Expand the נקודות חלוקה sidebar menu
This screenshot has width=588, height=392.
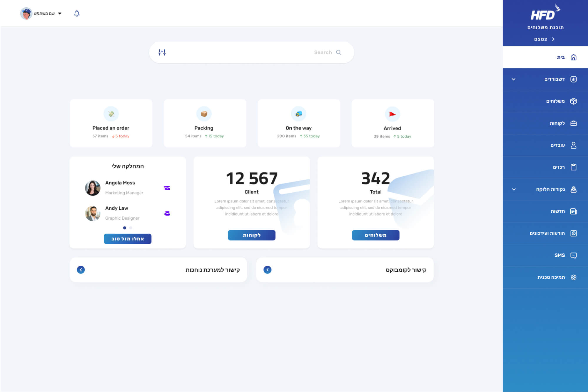point(514,189)
